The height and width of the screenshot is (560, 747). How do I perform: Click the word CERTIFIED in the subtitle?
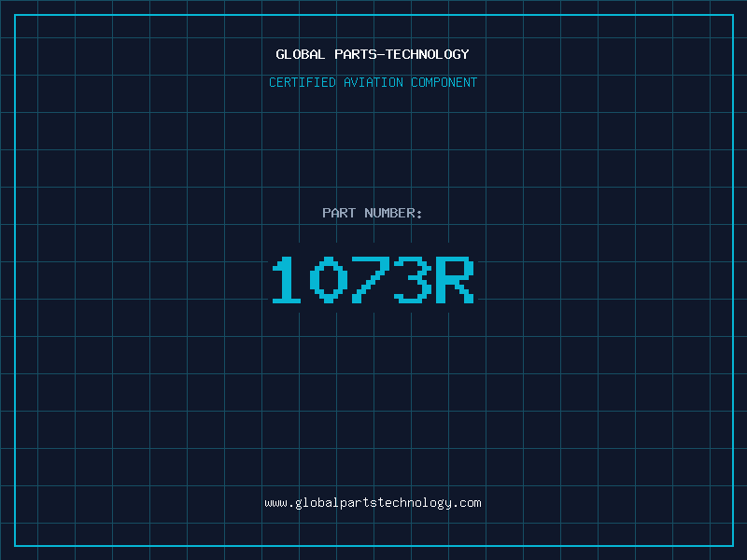(x=302, y=82)
